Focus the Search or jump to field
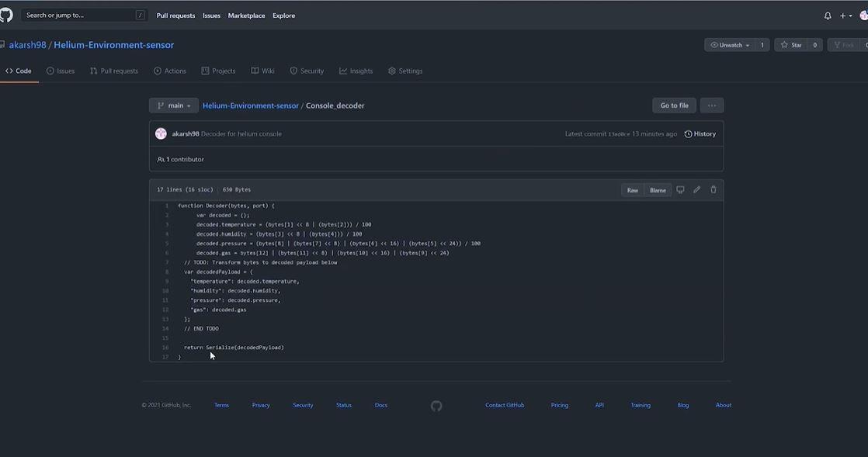This screenshot has height=457, width=868. coord(85,15)
